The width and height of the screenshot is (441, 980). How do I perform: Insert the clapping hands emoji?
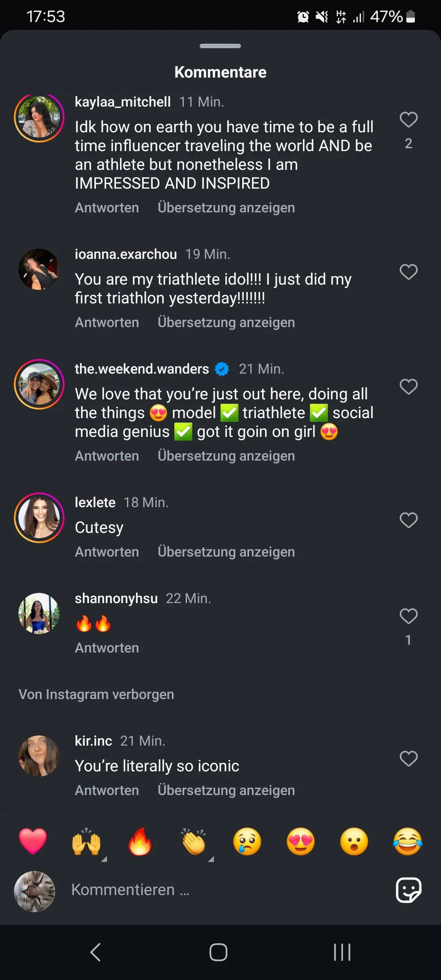[194, 841]
